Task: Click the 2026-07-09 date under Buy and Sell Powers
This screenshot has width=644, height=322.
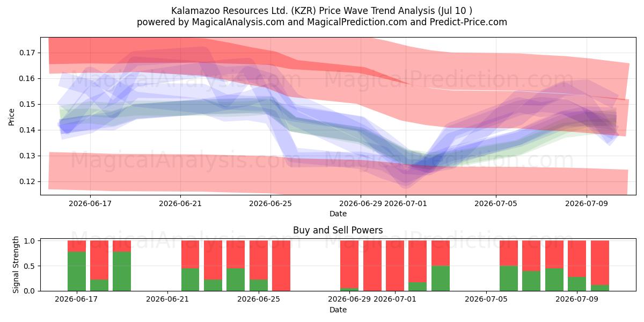Action: pos(577,299)
